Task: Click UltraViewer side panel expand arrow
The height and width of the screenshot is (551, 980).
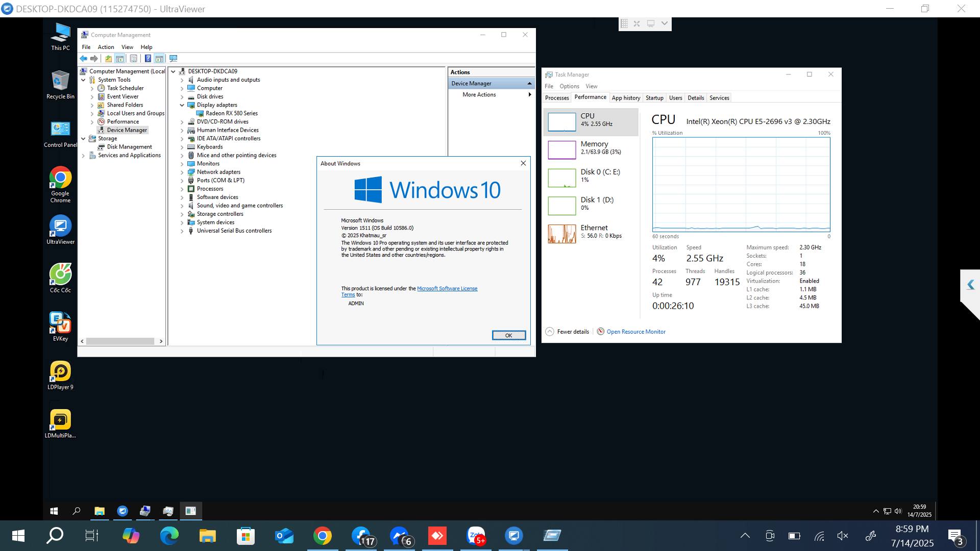Action: (970, 285)
